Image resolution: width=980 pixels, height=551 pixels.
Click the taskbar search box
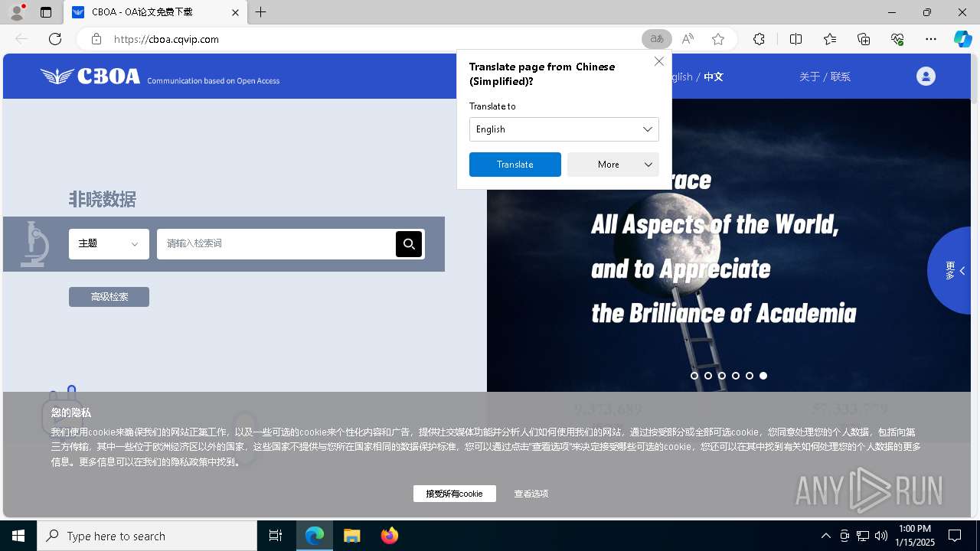147,536
